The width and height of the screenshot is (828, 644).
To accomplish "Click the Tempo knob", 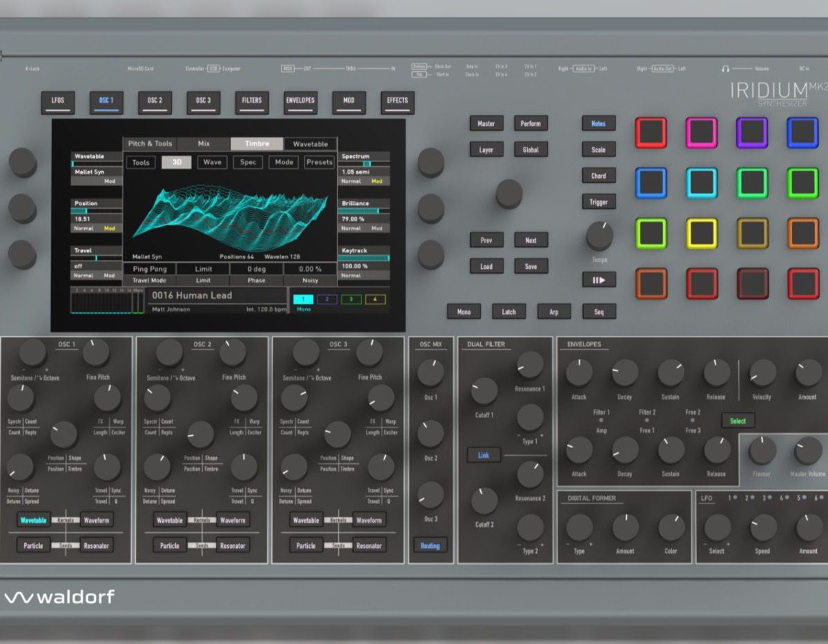I will click(599, 237).
